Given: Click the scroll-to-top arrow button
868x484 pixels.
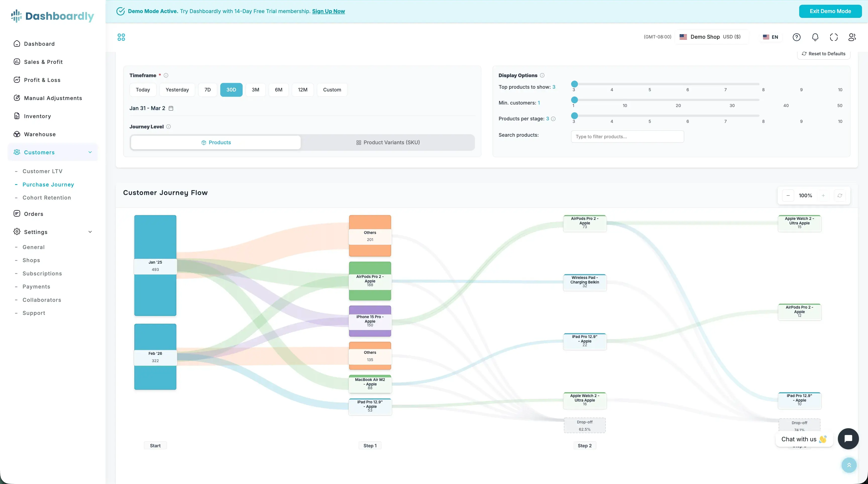Looking at the screenshot, I should (x=849, y=465).
